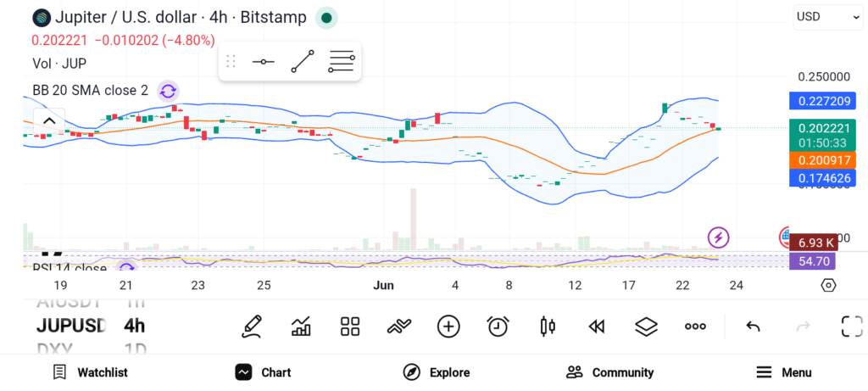Viewport: 868px width, 391px height.
Task: Click the 6.93 K volume label
Action: tap(814, 243)
